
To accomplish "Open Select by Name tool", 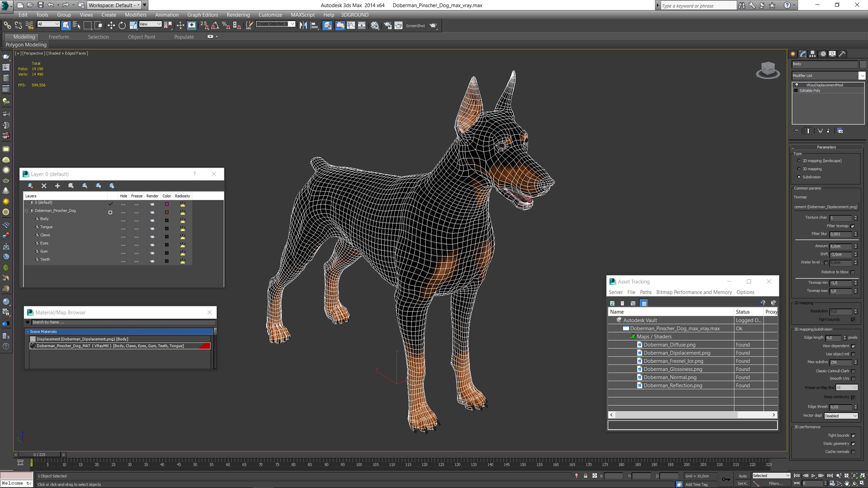I will (x=76, y=25).
